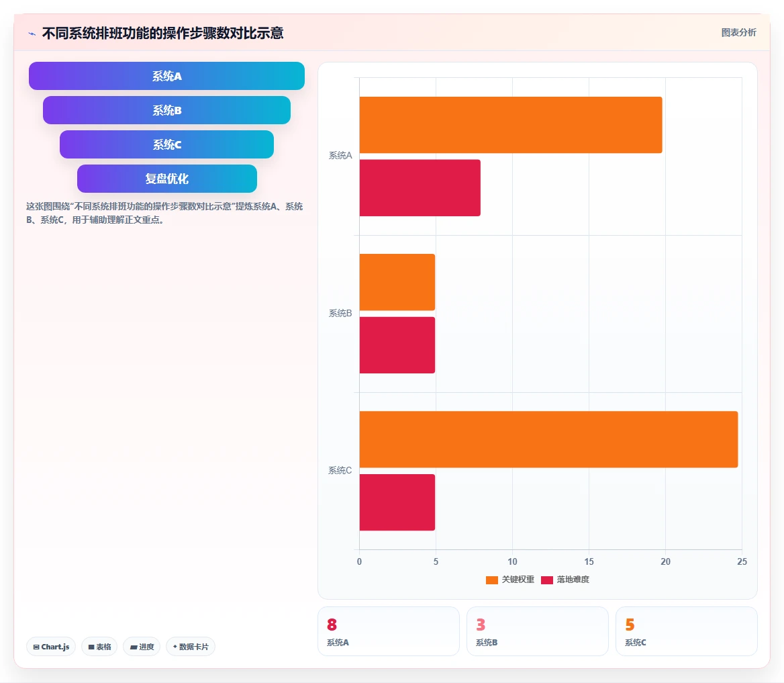Click the orange 系统B bar in chart
784x683 pixels.
[x=397, y=282]
